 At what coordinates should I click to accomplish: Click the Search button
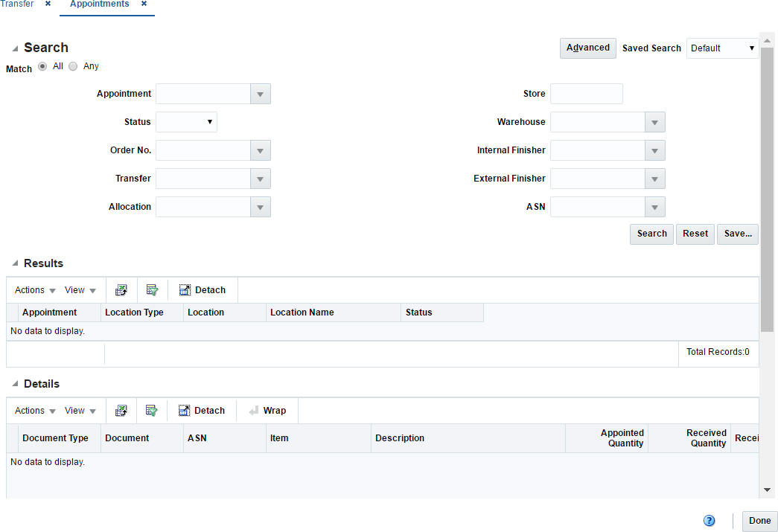click(x=652, y=234)
